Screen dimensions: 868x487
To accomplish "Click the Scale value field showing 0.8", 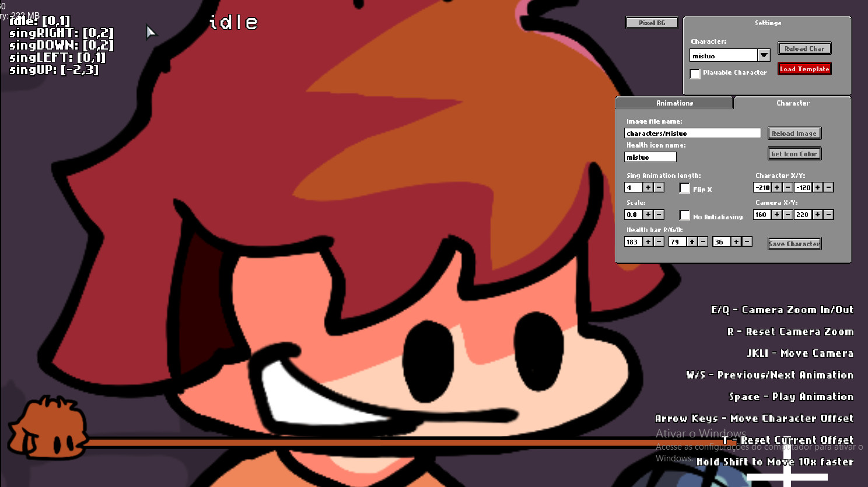I will pos(633,215).
